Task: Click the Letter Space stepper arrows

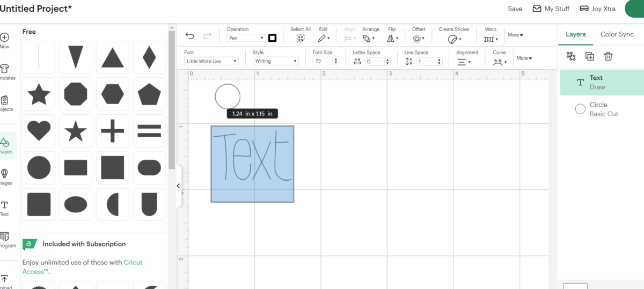Action: click(x=388, y=62)
